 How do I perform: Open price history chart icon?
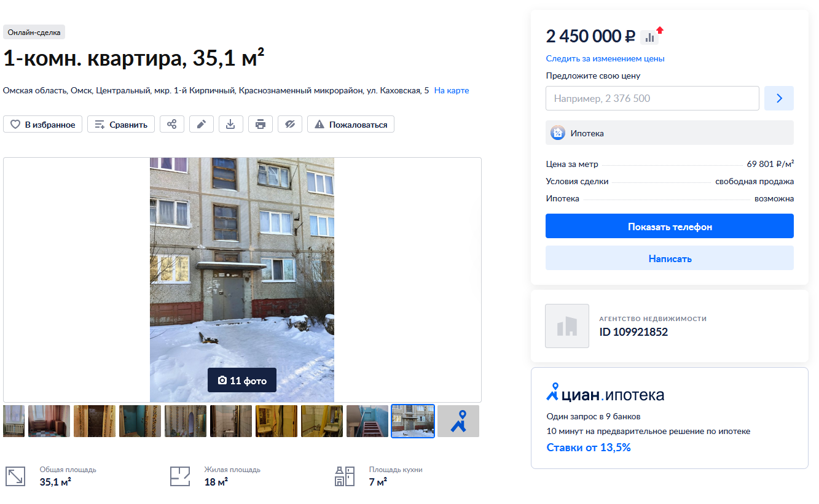pos(649,37)
